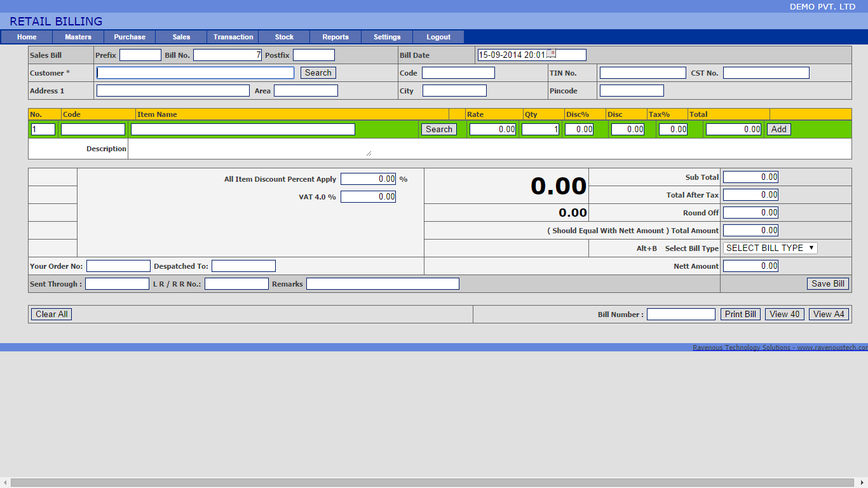This screenshot has height=488, width=868.
Task: Open the Ravenous Technology Solutions link
Action: pos(779,348)
